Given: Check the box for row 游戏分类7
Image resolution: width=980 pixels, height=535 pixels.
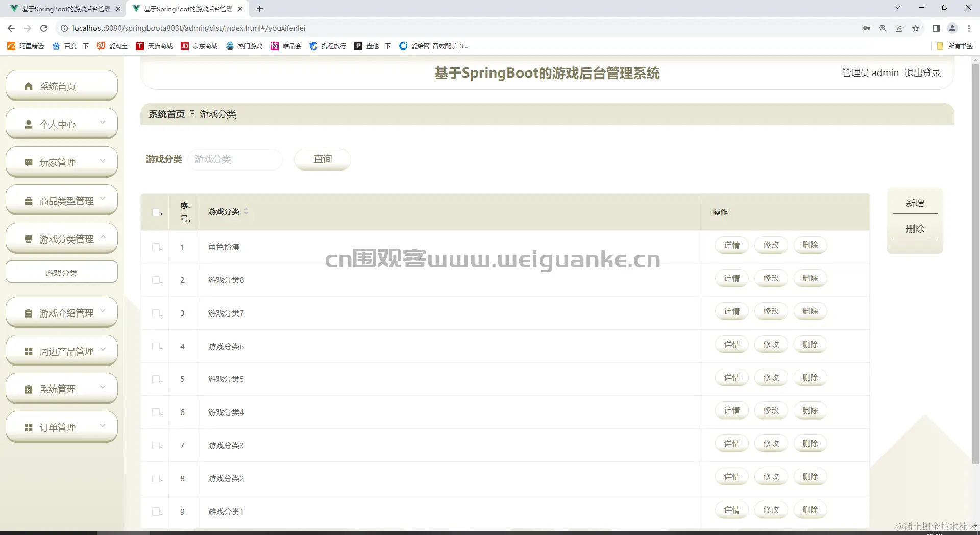Looking at the screenshot, I should (x=156, y=313).
